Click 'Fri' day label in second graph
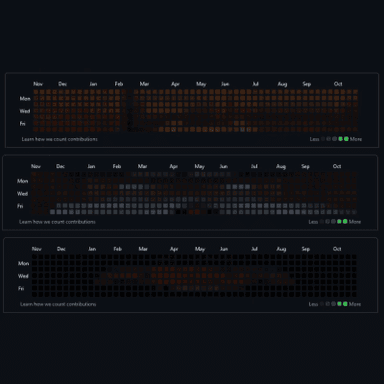The height and width of the screenshot is (384, 384). coord(20,206)
